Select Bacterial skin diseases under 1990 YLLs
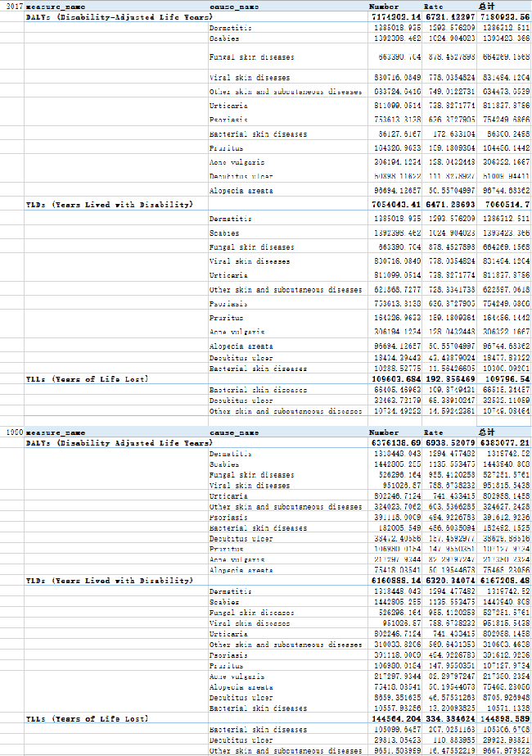The width and height of the screenshot is (532, 756). [258, 729]
